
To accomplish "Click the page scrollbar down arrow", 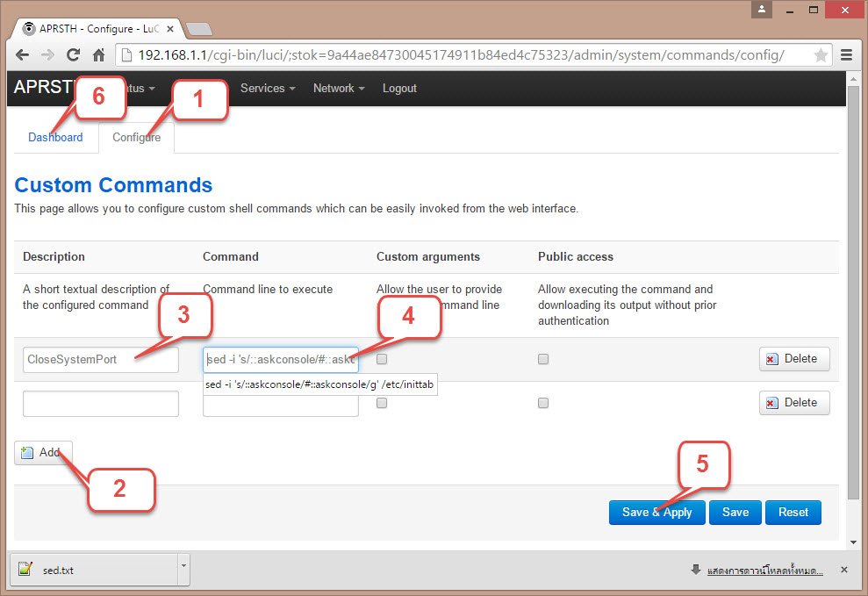I will coord(854,542).
